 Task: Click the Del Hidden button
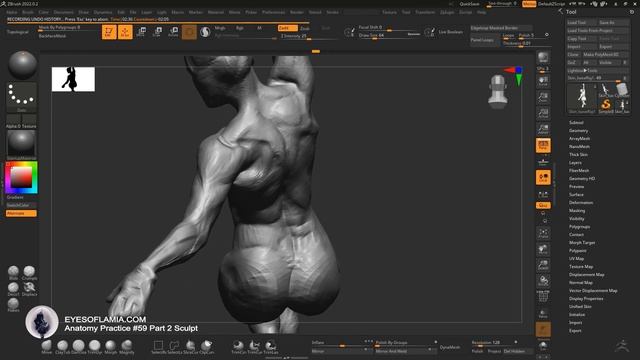coord(518,351)
